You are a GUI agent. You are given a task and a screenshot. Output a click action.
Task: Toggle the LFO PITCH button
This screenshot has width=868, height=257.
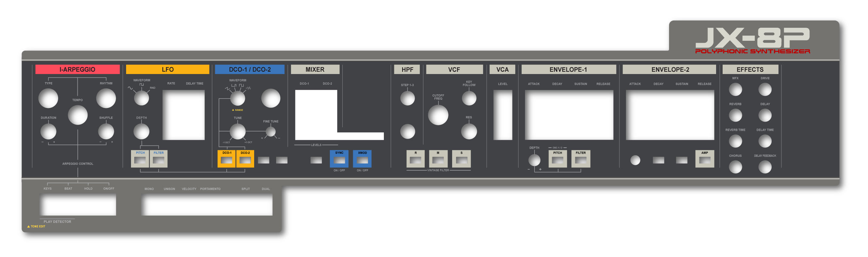click(140, 159)
